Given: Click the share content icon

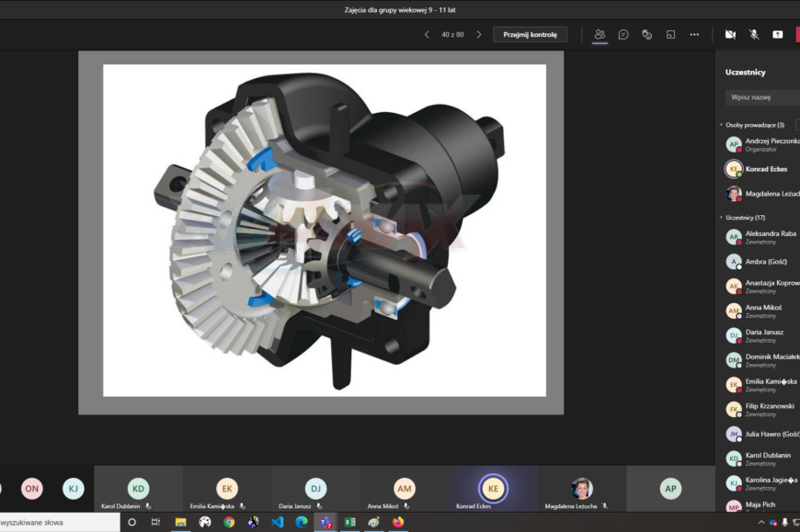Looking at the screenshot, I should click(x=778, y=35).
